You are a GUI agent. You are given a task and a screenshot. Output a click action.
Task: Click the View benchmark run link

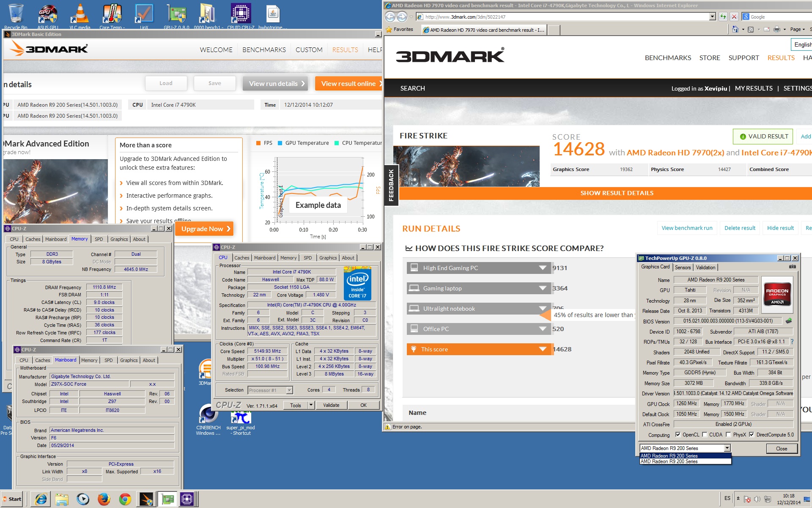(x=687, y=228)
